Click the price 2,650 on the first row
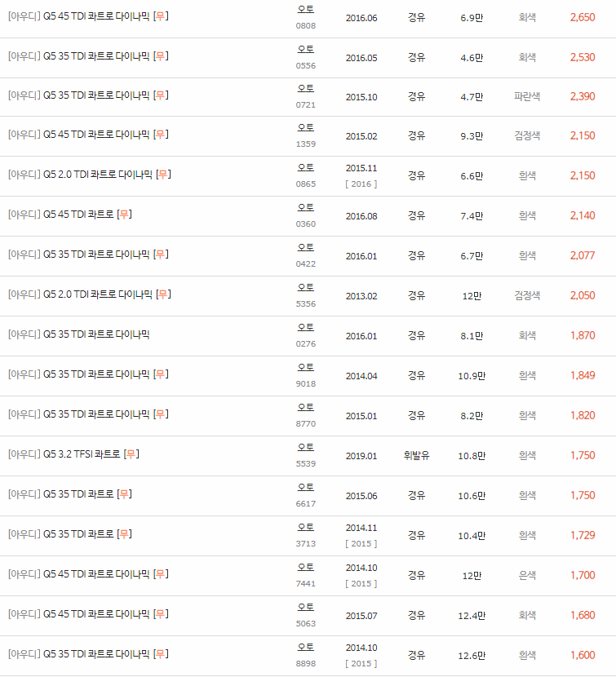The height and width of the screenshot is (677, 616). tap(583, 16)
